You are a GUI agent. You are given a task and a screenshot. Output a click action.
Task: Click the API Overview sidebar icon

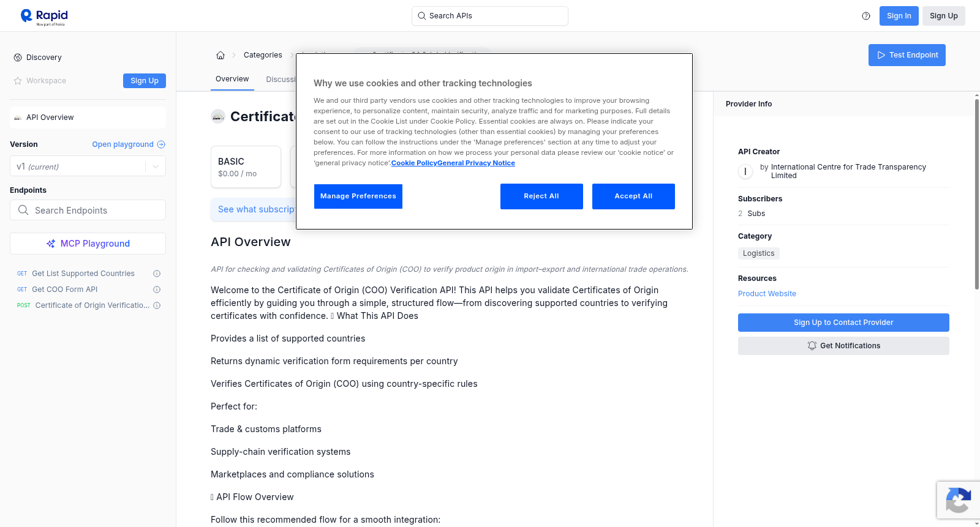click(18, 118)
